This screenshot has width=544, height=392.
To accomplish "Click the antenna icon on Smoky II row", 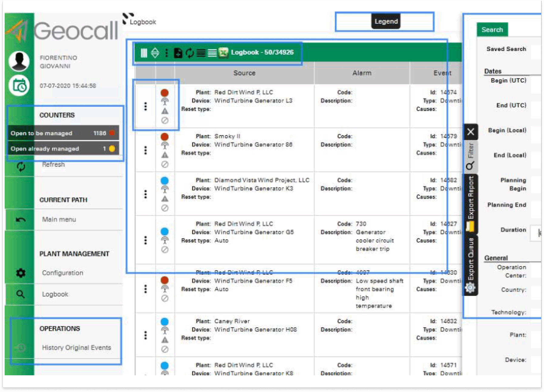I will (164, 145).
